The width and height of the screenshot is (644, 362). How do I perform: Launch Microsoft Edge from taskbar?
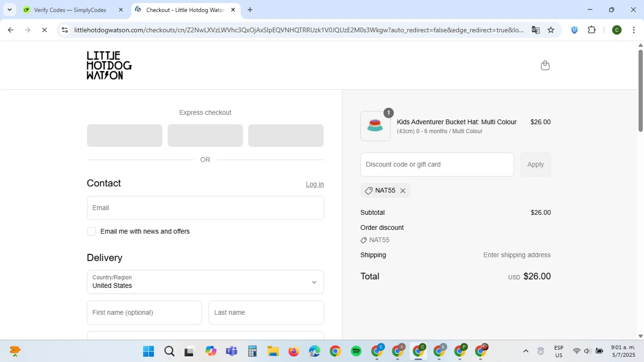pos(314,351)
